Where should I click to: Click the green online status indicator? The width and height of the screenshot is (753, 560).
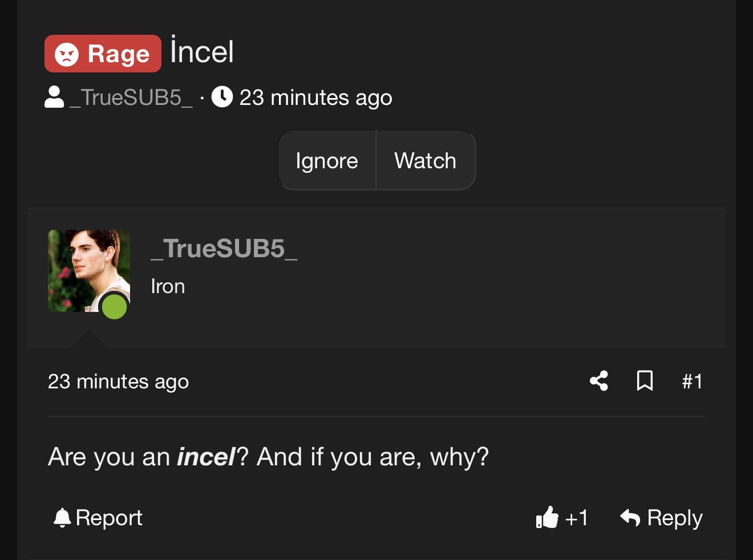pos(114,307)
